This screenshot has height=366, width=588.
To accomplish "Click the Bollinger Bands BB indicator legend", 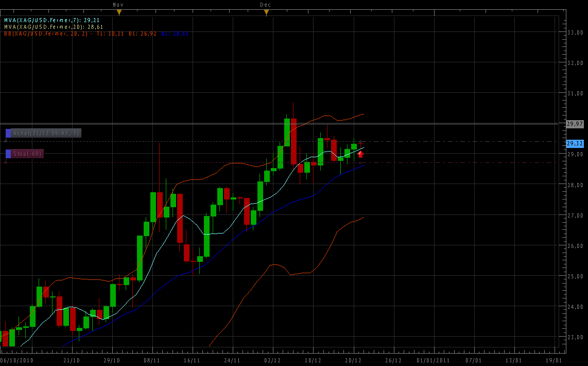I will (77, 34).
